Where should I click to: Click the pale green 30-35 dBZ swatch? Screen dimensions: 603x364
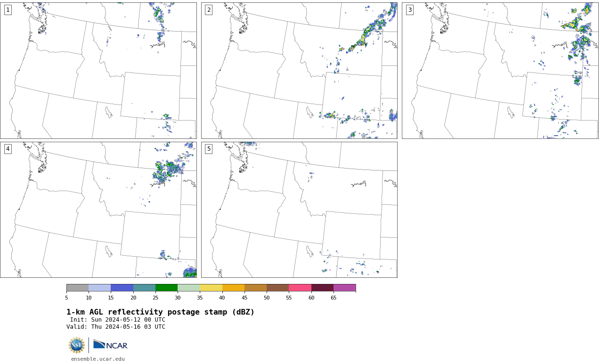coord(188,288)
